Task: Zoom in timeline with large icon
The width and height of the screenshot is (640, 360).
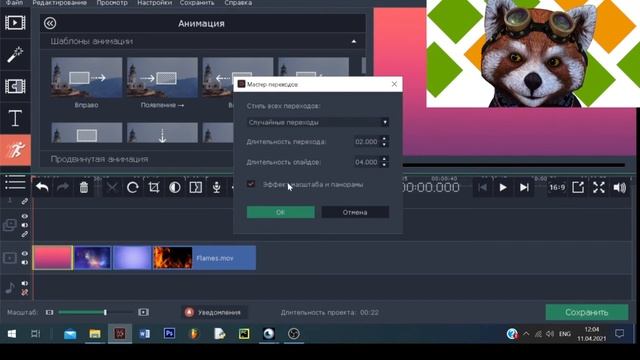Action: click(x=143, y=312)
